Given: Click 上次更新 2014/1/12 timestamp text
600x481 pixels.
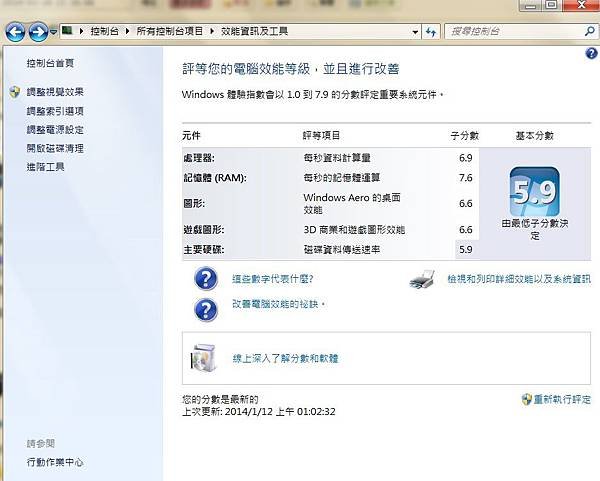Looking at the screenshot, I should 259,412.
